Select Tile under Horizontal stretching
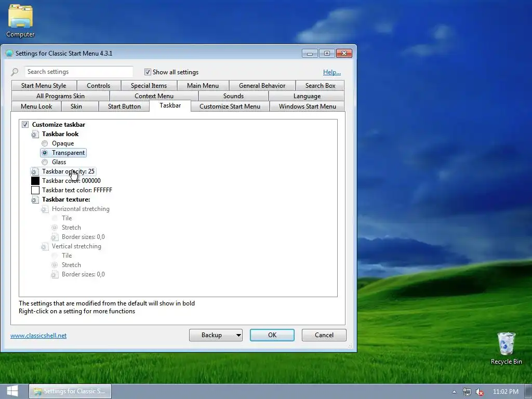 [54, 218]
